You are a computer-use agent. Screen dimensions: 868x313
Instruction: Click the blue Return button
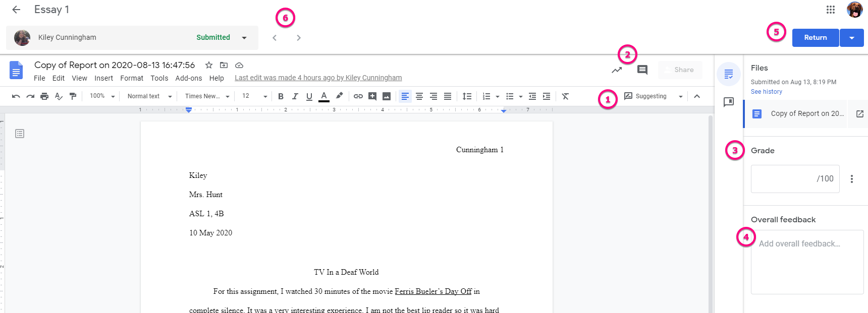click(815, 38)
